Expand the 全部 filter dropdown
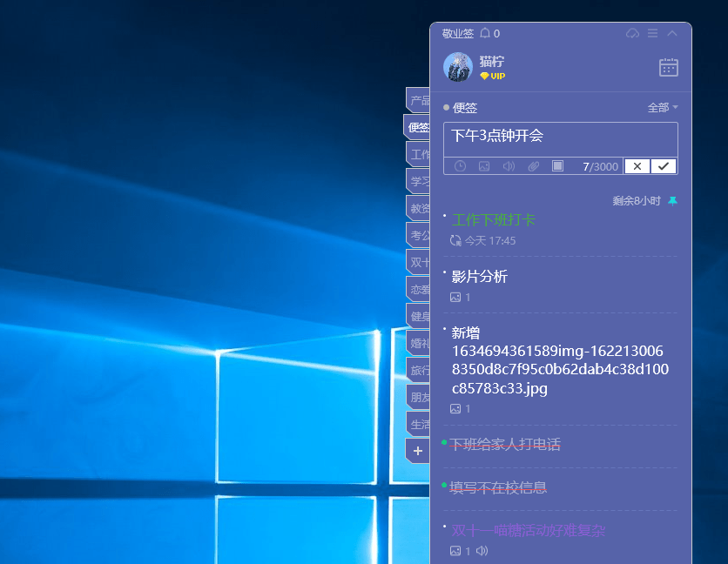 click(663, 108)
